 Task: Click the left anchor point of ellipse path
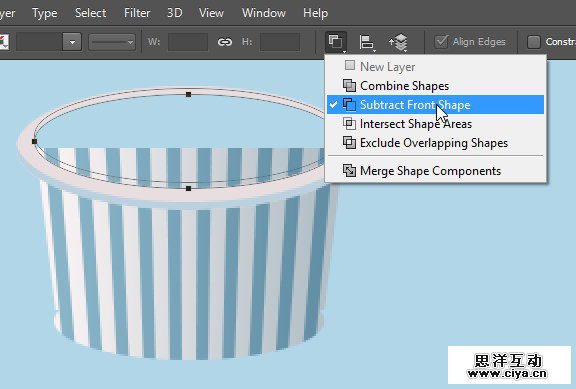(35, 141)
